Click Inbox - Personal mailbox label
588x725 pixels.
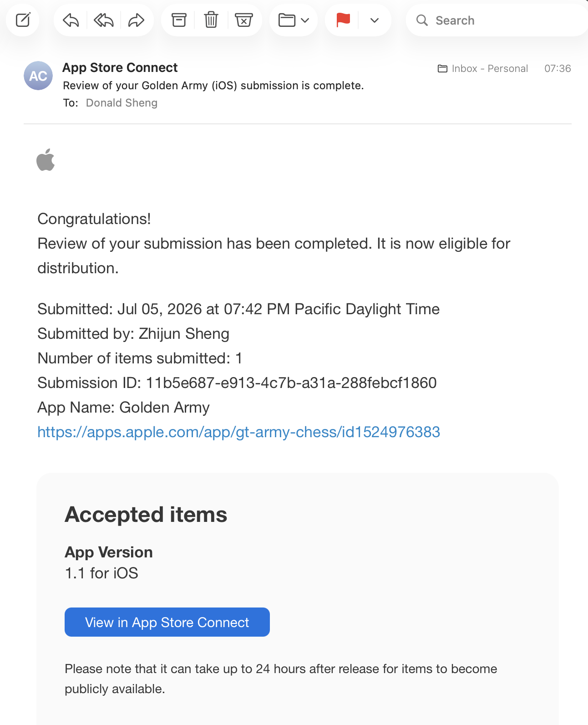(x=490, y=68)
